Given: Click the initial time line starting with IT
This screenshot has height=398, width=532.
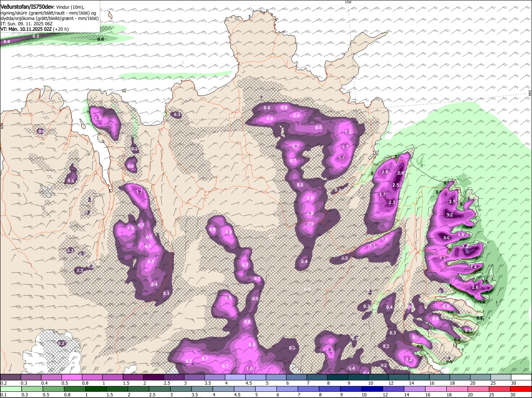Looking at the screenshot, I should pos(26,24).
